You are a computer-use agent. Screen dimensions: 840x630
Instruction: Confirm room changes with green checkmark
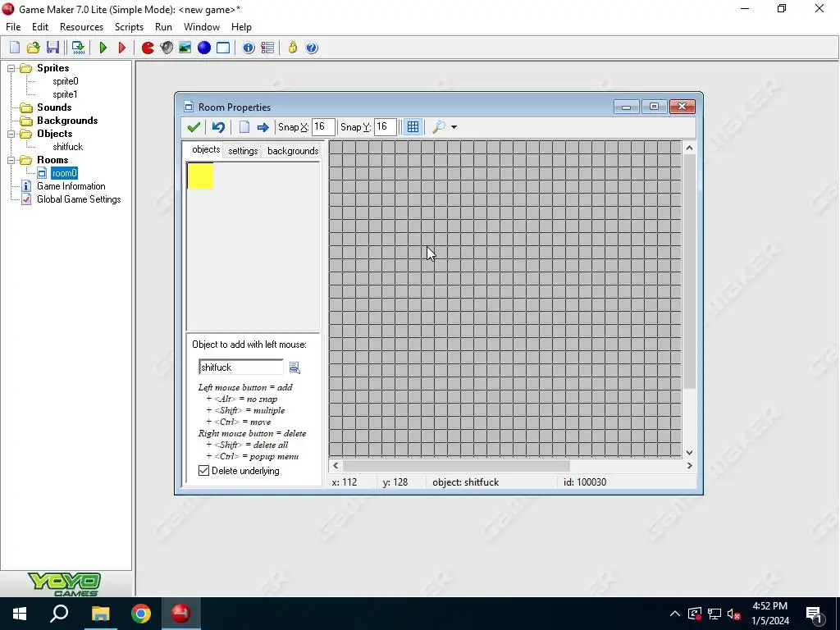click(x=194, y=127)
